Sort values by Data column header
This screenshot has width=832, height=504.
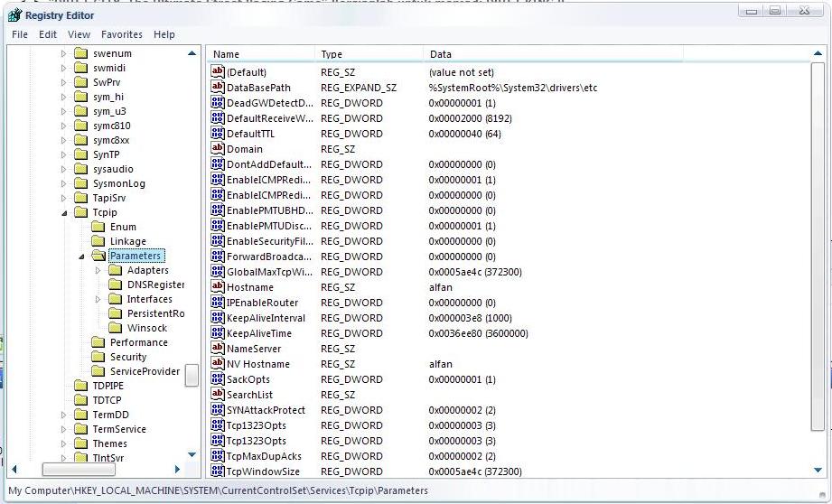coord(554,54)
